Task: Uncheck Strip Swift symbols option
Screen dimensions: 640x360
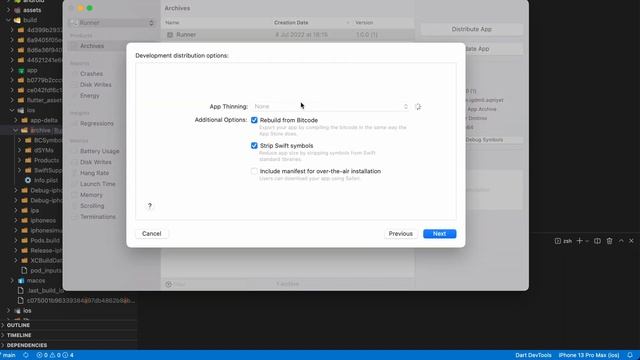Action: point(254,146)
